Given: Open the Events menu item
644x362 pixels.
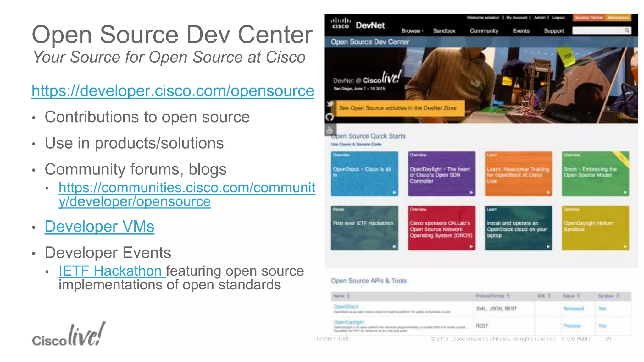Looking at the screenshot, I should [x=521, y=31].
